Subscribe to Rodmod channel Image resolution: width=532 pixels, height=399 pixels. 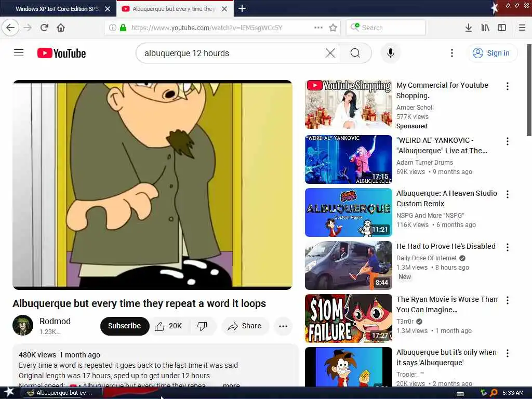(x=125, y=326)
